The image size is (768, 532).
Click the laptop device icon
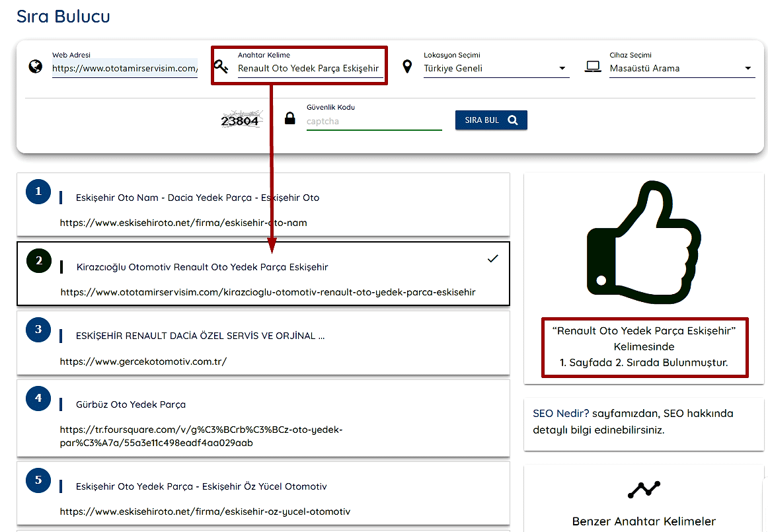click(x=593, y=67)
